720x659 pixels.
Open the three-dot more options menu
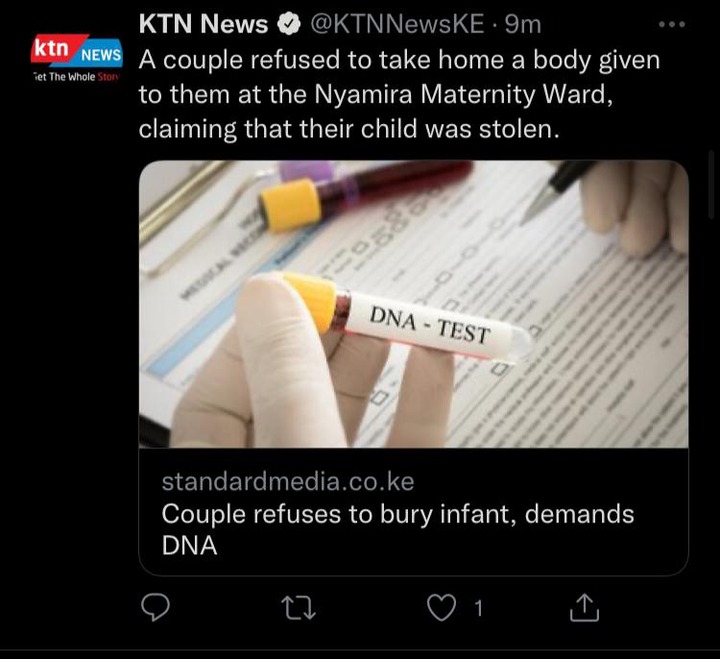672,24
